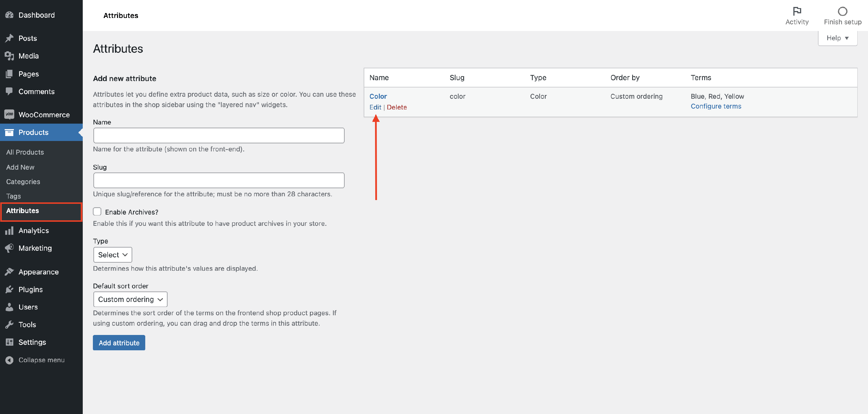Open the Default sort order dropdown
868x414 pixels.
pos(130,299)
